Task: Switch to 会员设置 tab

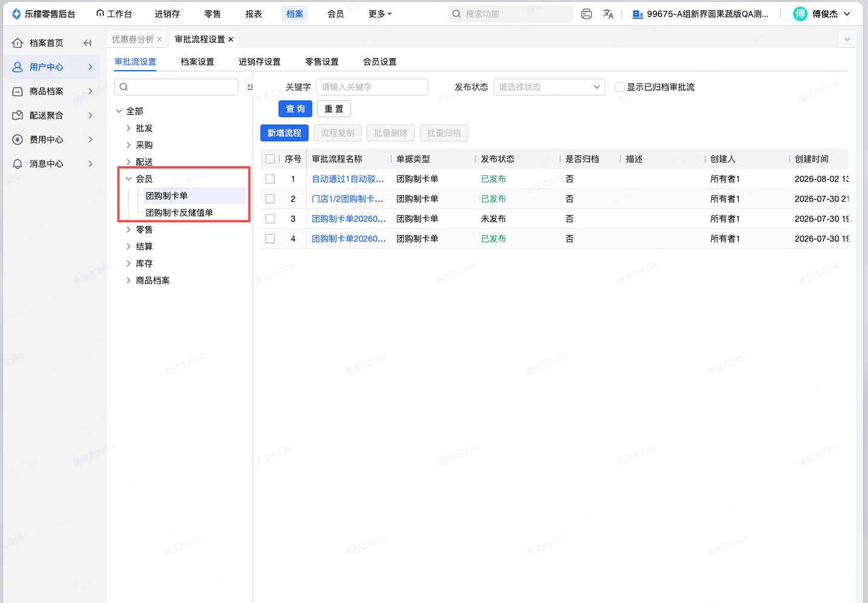Action: click(380, 62)
